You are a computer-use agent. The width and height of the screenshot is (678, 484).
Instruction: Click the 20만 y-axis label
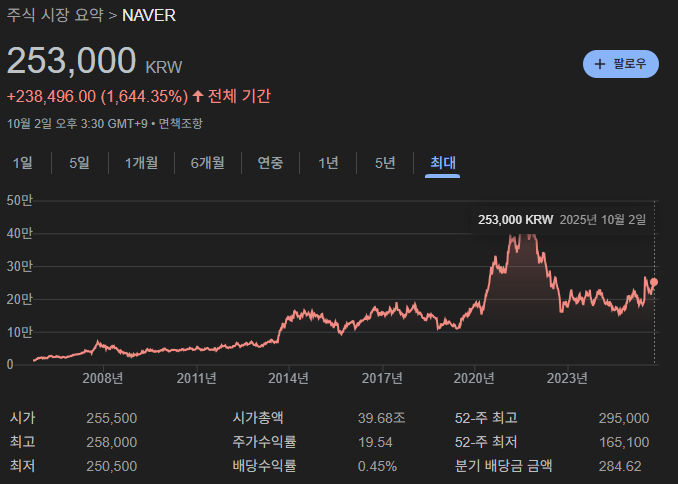click(x=20, y=299)
